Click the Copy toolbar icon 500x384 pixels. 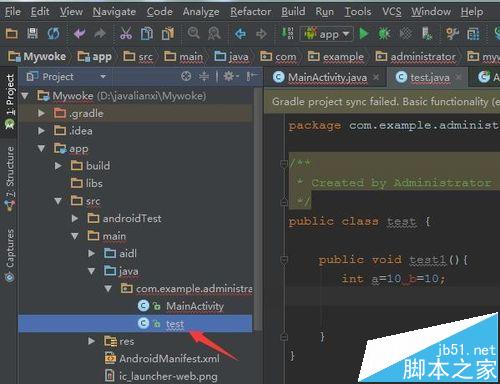[x=147, y=34]
